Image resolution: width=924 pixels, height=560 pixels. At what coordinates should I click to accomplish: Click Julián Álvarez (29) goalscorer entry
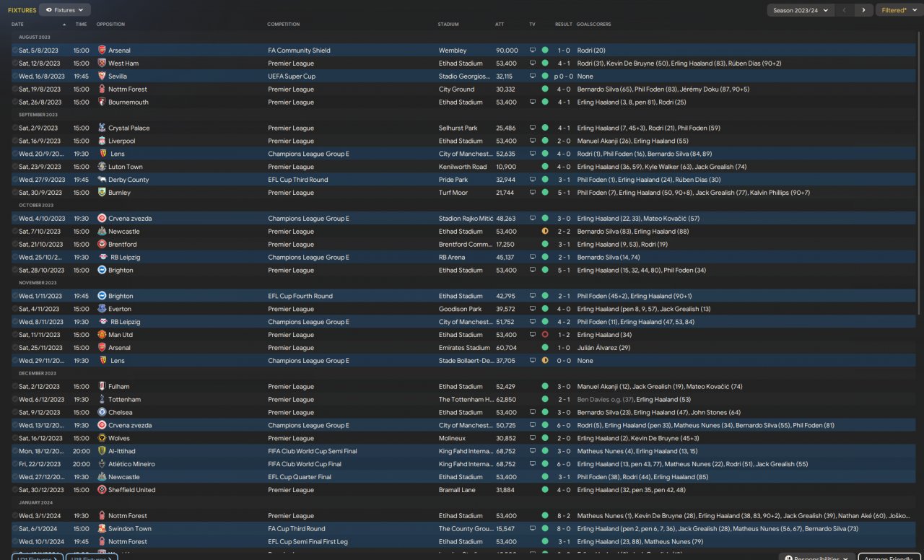[x=604, y=348]
